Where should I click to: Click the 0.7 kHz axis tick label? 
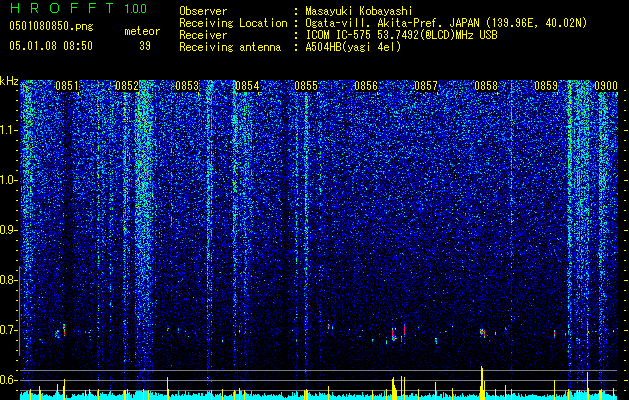9,330
